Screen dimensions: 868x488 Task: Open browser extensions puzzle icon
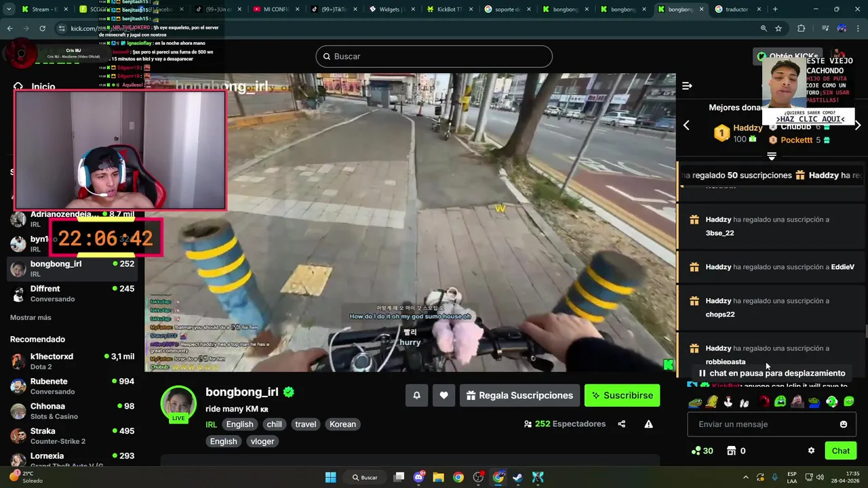coord(801,28)
